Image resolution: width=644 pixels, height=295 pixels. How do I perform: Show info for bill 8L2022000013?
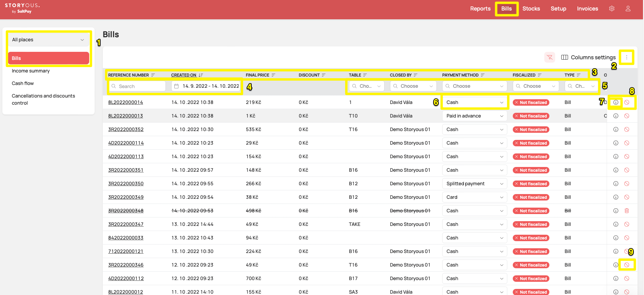tap(616, 116)
